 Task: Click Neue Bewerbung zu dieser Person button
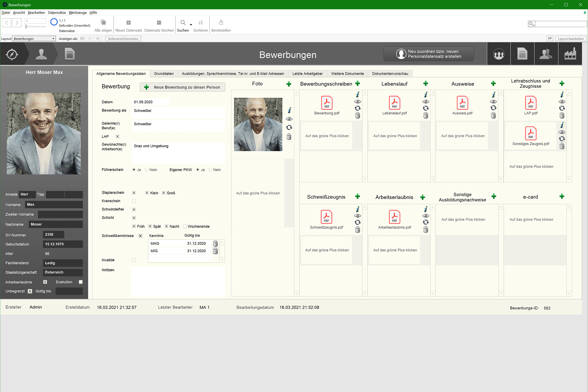182,87
